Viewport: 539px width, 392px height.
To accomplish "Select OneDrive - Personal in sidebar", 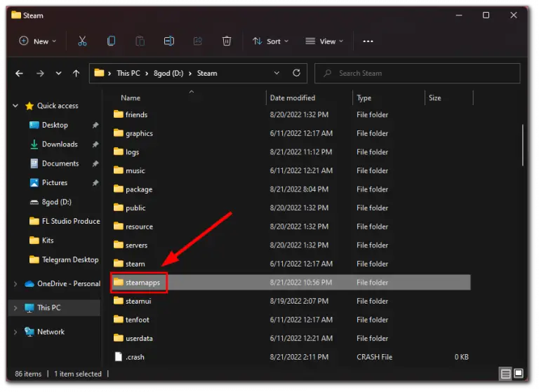I will click(62, 284).
